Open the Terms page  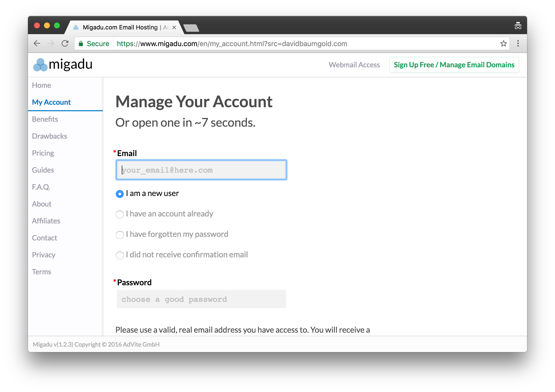(41, 272)
